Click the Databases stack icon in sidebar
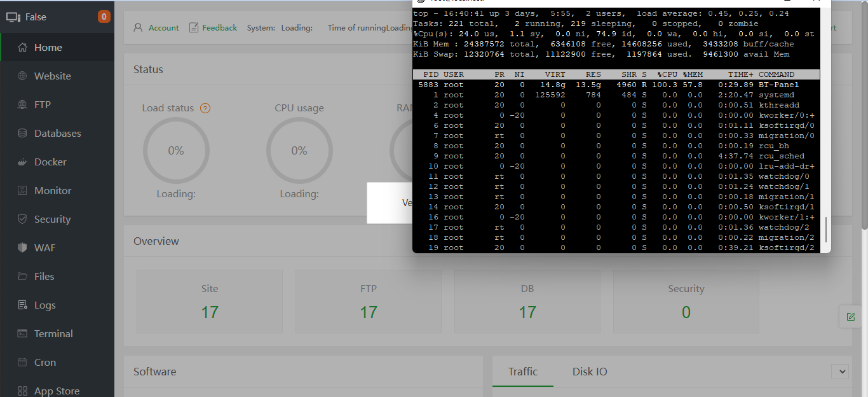Screen dimensions: 868x397 22,134
